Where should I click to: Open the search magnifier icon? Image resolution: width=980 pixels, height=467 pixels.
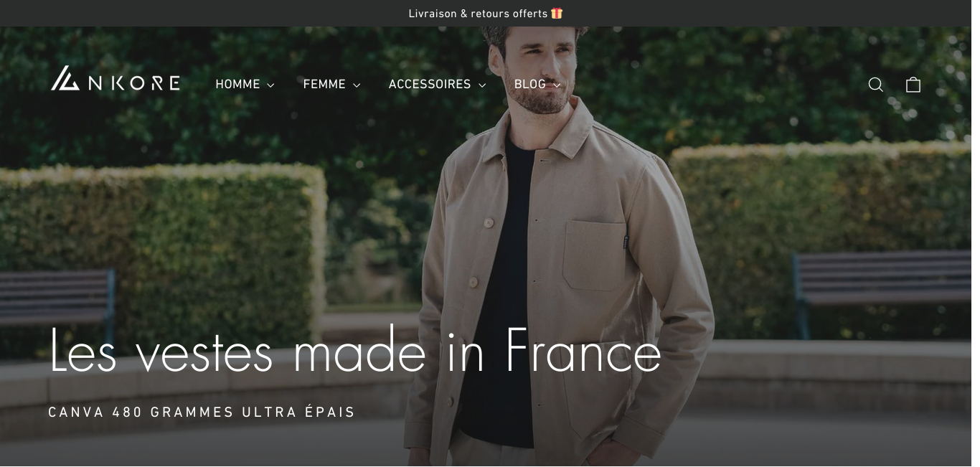[875, 85]
